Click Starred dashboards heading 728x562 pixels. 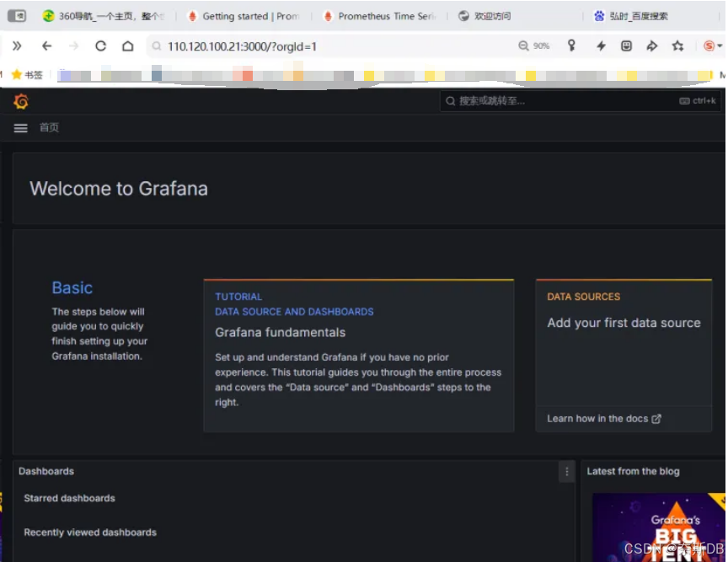point(70,498)
